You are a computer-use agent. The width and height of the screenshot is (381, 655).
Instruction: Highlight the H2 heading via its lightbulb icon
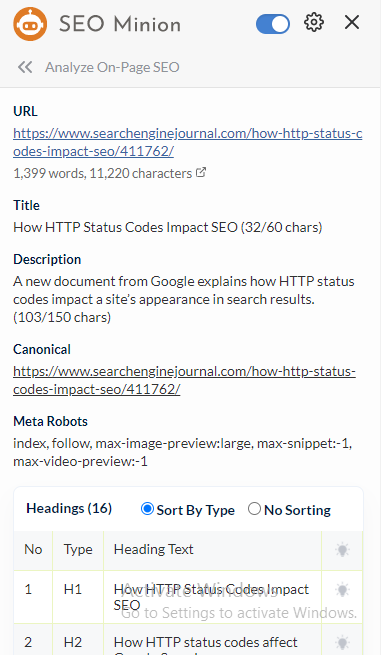pyautogui.click(x=342, y=642)
